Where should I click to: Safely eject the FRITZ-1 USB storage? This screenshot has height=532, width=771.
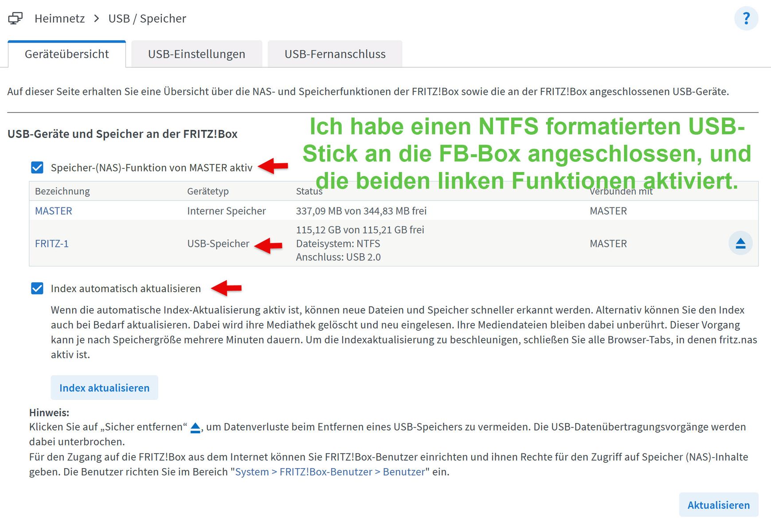(740, 243)
